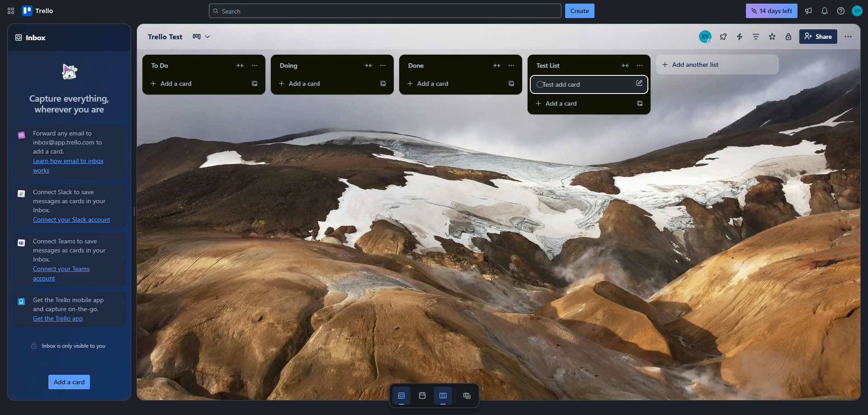Open Learn how email to inbox works
This screenshot has width=868, height=415.
68,166
